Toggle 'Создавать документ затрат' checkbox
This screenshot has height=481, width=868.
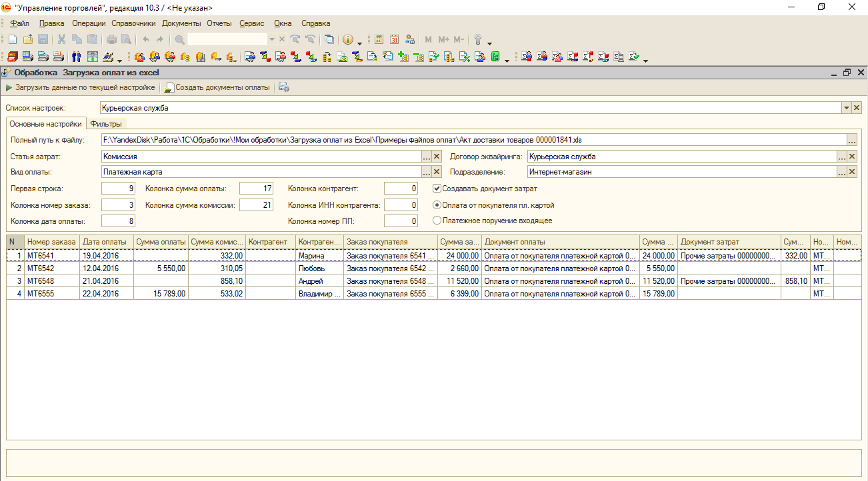[437, 189]
